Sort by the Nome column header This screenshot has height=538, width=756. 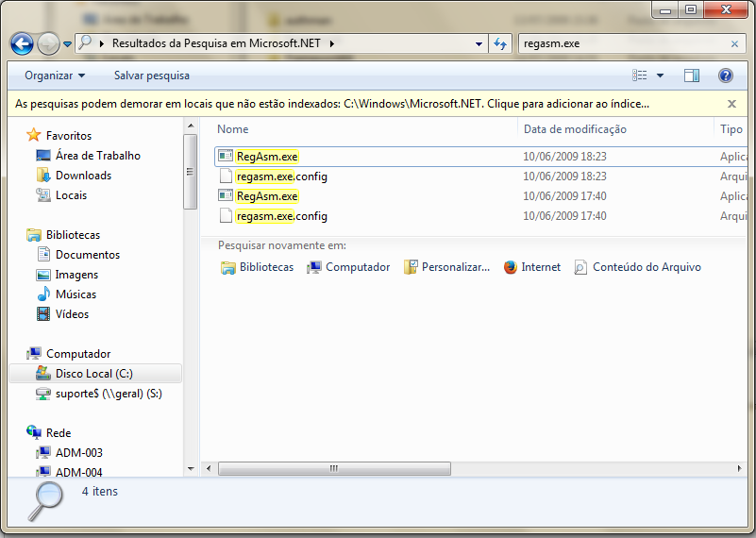tap(233, 129)
